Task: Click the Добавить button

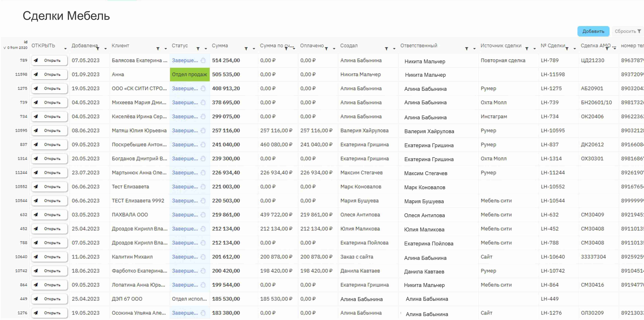Action: pos(593,31)
